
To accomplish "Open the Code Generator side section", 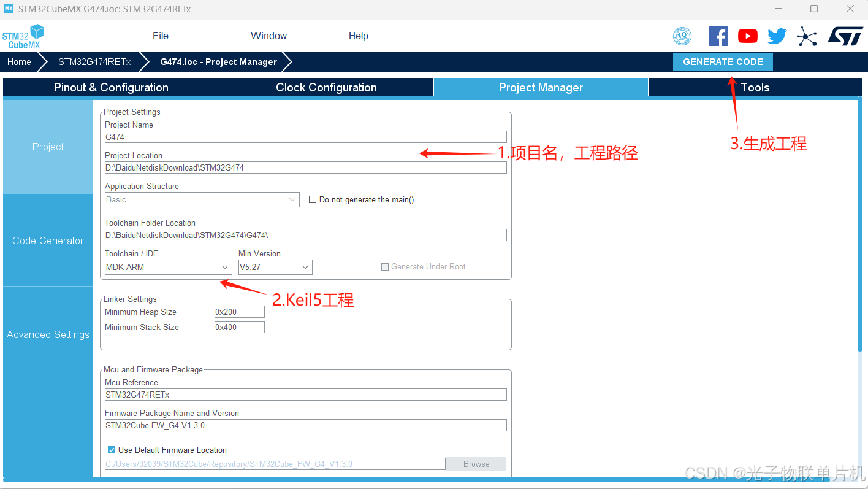I will [x=48, y=241].
